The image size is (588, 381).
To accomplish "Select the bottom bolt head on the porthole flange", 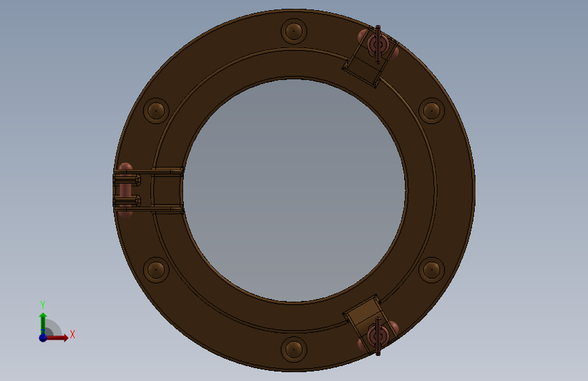I will point(294,350).
